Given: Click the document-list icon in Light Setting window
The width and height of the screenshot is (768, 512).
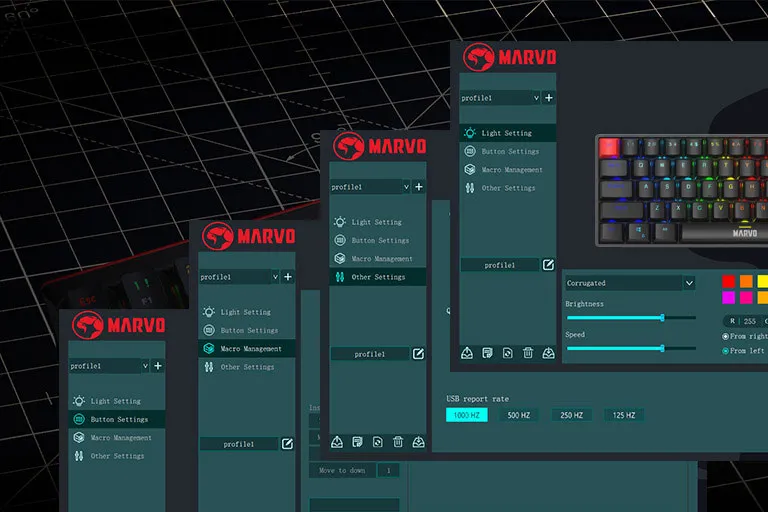Looking at the screenshot, I should [487, 353].
